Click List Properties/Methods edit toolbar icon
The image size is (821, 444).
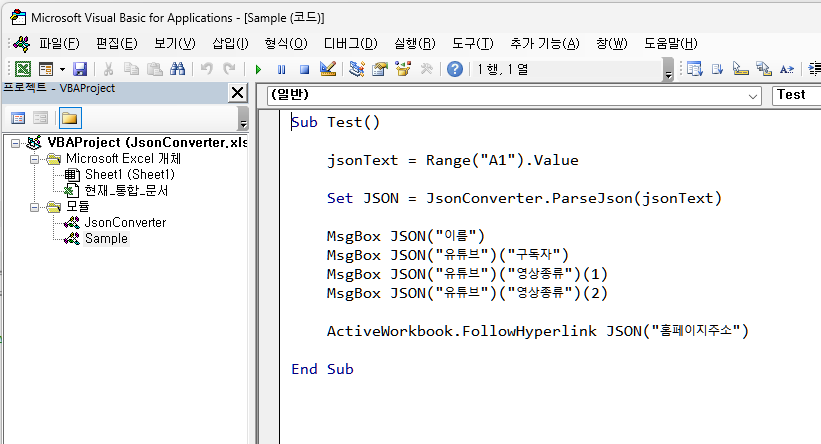click(x=695, y=69)
